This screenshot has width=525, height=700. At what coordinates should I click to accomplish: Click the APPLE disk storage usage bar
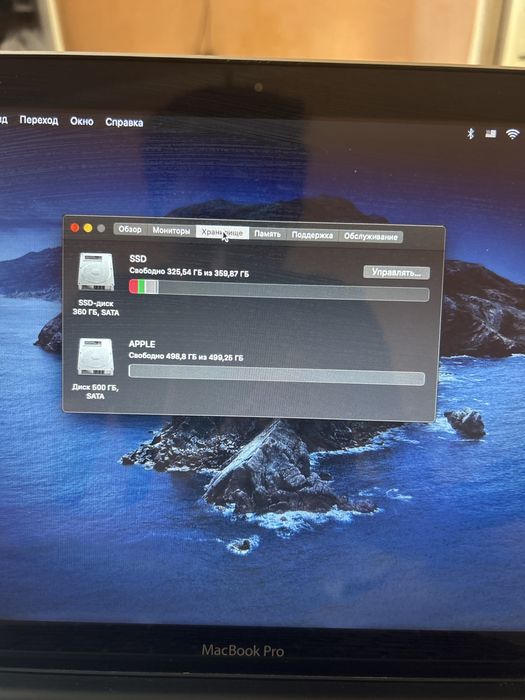tap(277, 375)
